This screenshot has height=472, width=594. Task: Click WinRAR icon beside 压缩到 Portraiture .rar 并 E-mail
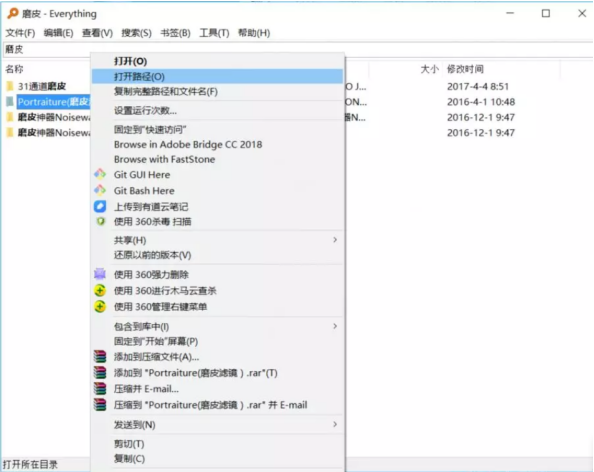point(100,405)
